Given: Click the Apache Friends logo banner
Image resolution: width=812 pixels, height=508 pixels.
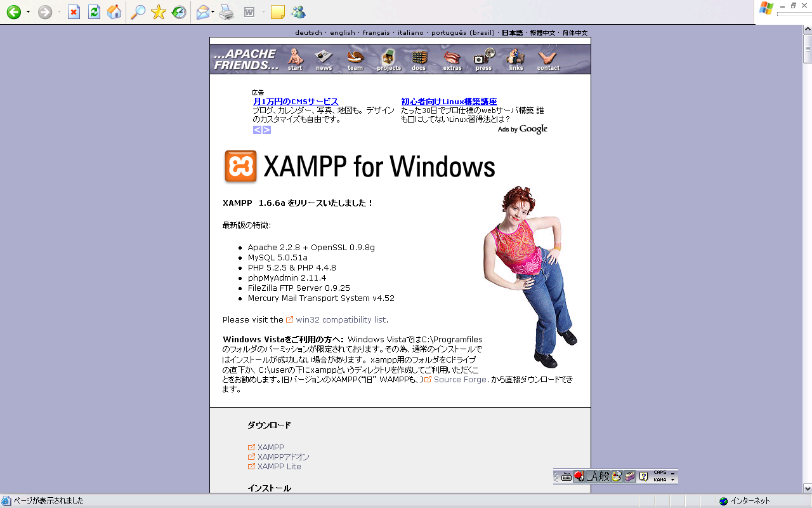Looking at the screenshot, I should point(246,59).
